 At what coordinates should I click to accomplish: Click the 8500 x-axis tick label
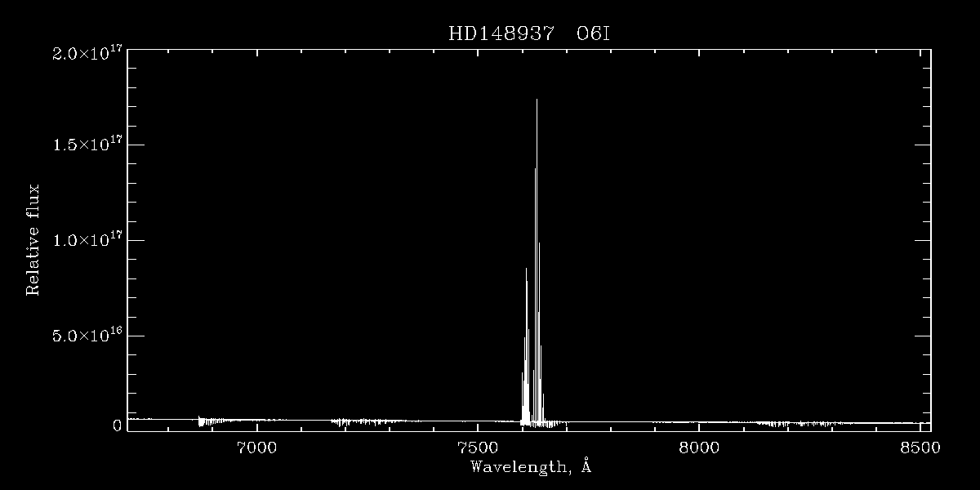click(920, 448)
